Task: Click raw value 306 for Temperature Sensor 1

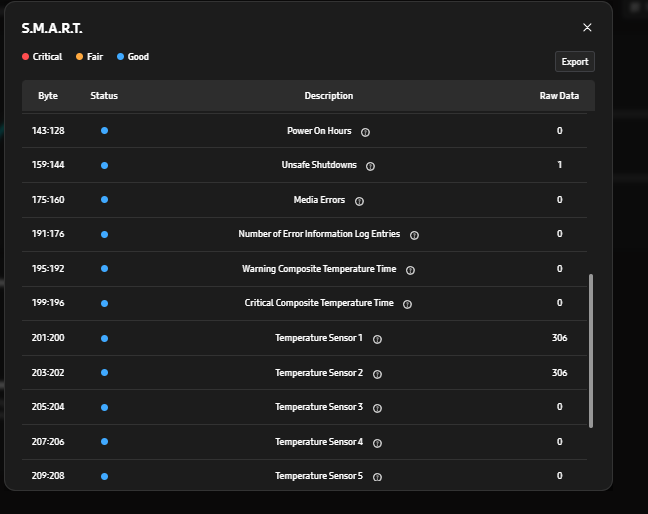Action: (560, 338)
